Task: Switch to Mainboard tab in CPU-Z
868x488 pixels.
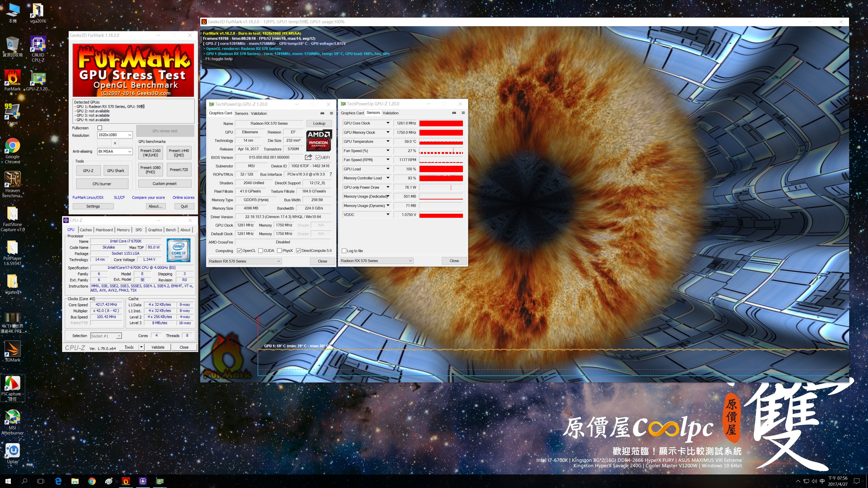Action: tap(104, 230)
